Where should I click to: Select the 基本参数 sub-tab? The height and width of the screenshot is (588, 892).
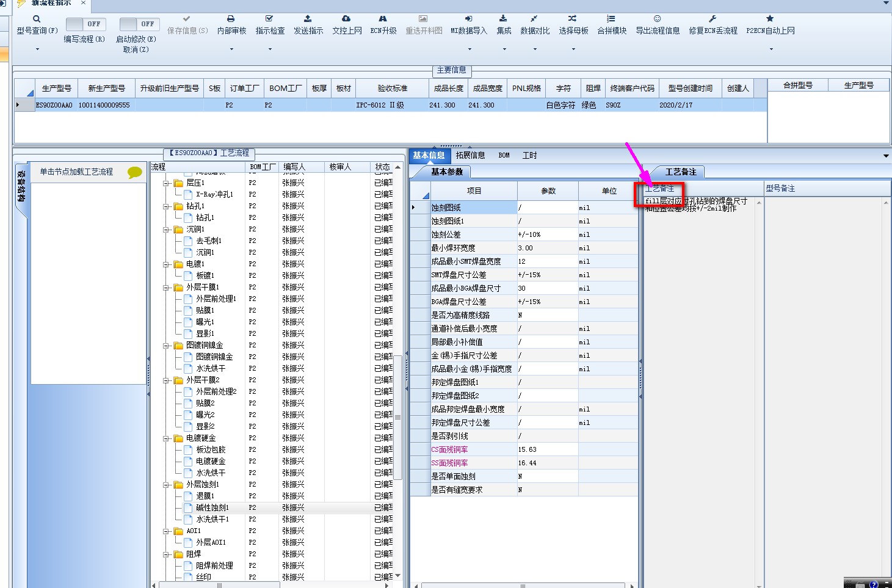point(447,172)
